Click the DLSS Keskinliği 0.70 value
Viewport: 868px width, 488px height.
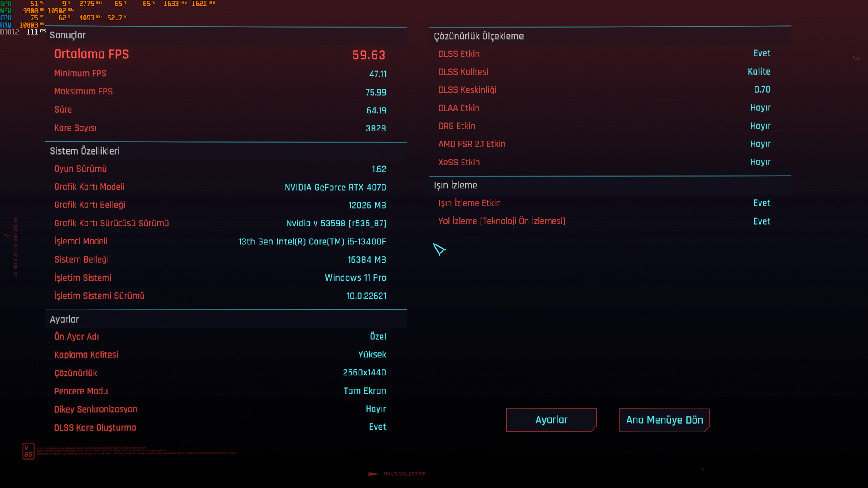point(762,89)
